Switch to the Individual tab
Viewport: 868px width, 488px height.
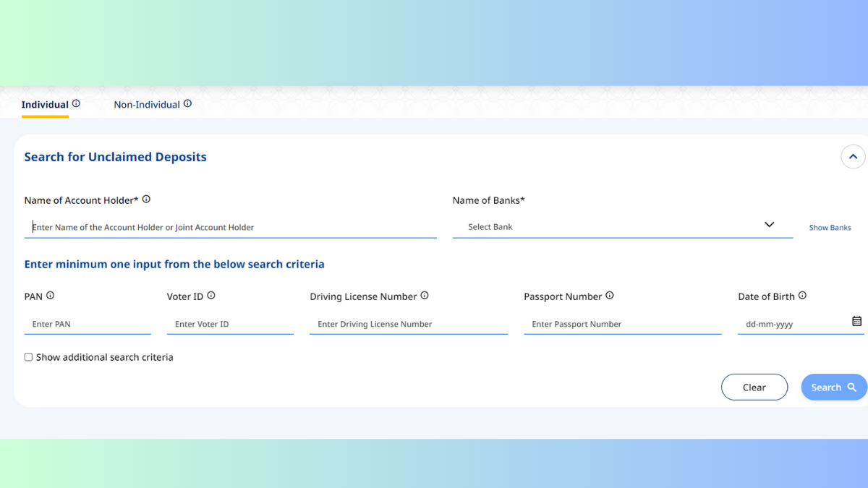click(x=45, y=105)
